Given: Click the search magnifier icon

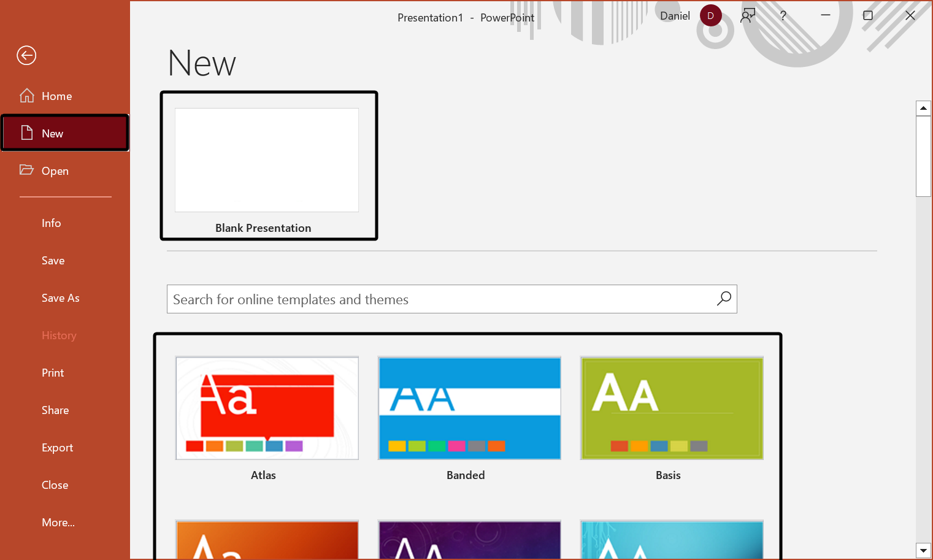Looking at the screenshot, I should click(724, 299).
